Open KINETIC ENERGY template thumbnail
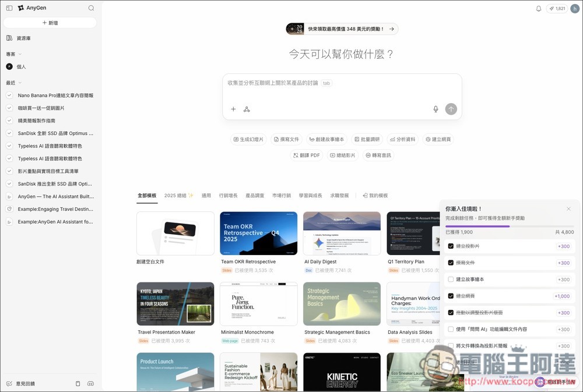Image resolution: width=583 pixels, height=392 pixels. 342,372
